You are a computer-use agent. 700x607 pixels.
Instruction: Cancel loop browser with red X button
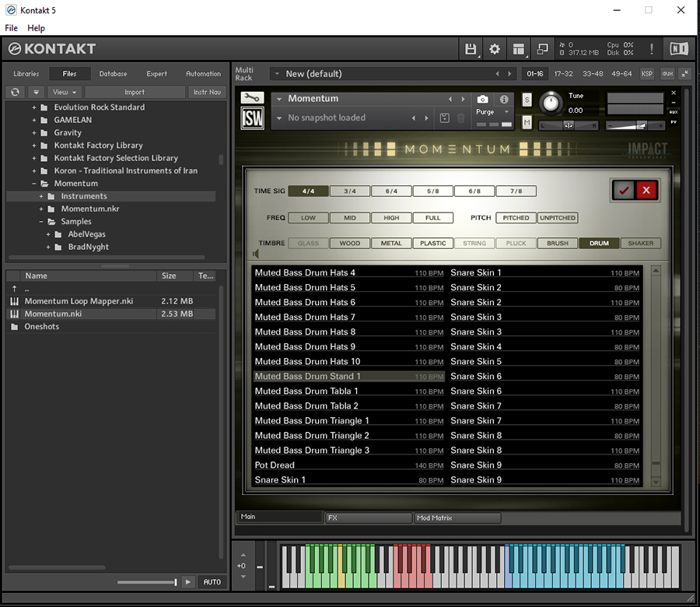(646, 191)
